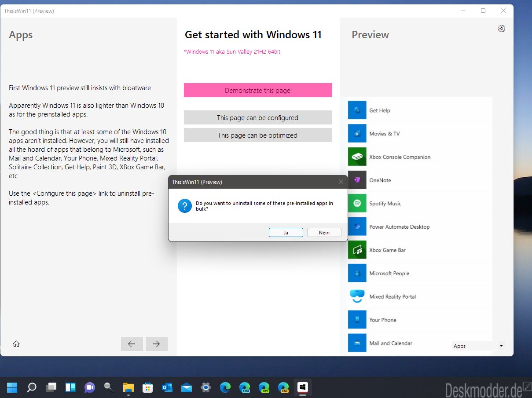Open Settings gear in the taskbar
Screen dimensions: 532x398
(205, 387)
